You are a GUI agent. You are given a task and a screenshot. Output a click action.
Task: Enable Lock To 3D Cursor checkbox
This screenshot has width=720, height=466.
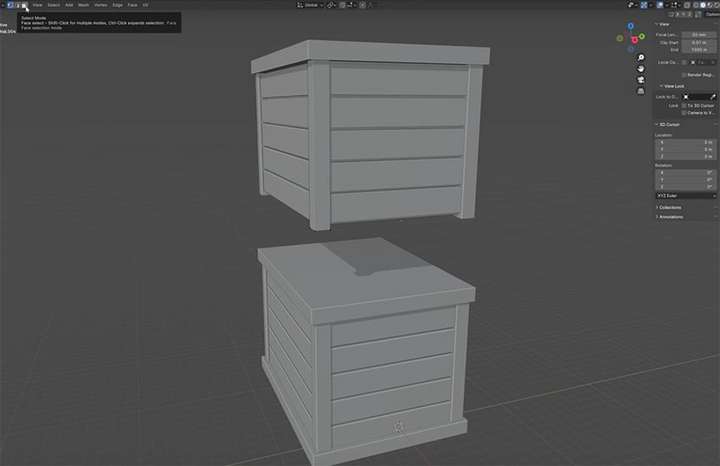click(684, 106)
